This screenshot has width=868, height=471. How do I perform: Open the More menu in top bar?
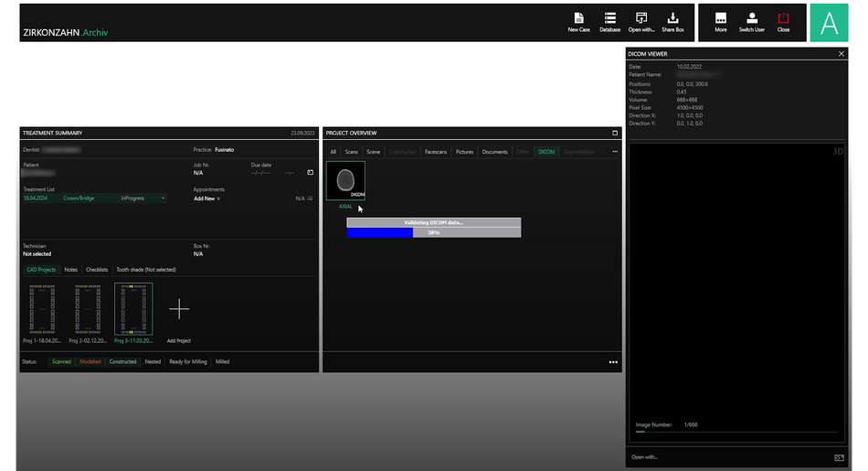pyautogui.click(x=721, y=22)
